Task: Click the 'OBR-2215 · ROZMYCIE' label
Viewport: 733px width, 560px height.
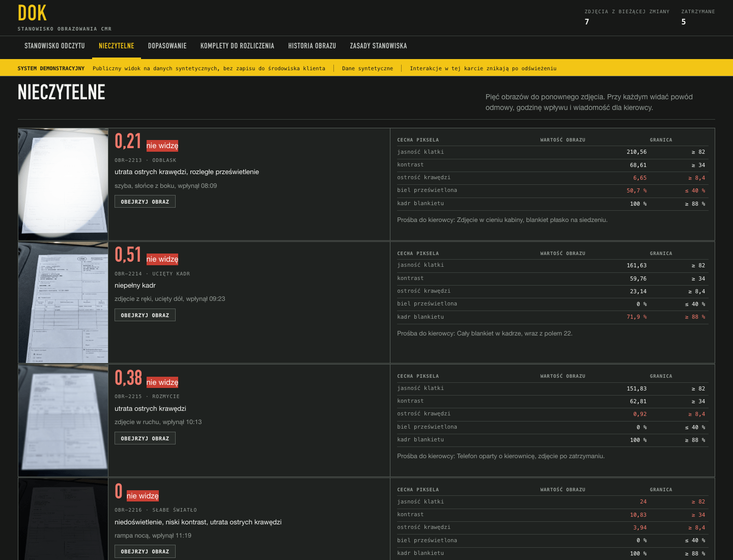Action: (147, 397)
